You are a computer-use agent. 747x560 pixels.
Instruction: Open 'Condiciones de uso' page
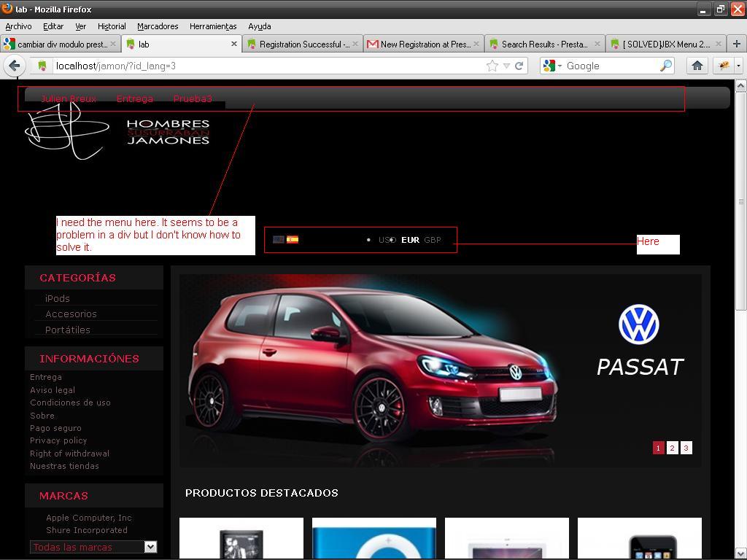click(70, 402)
